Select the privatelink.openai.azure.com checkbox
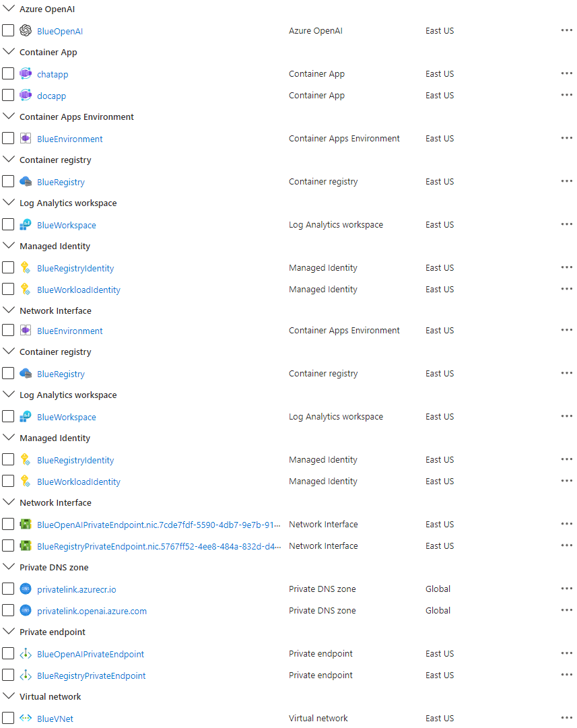Image resolution: width=577 pixels, height=728 pixels. click(x=8, y=610)
